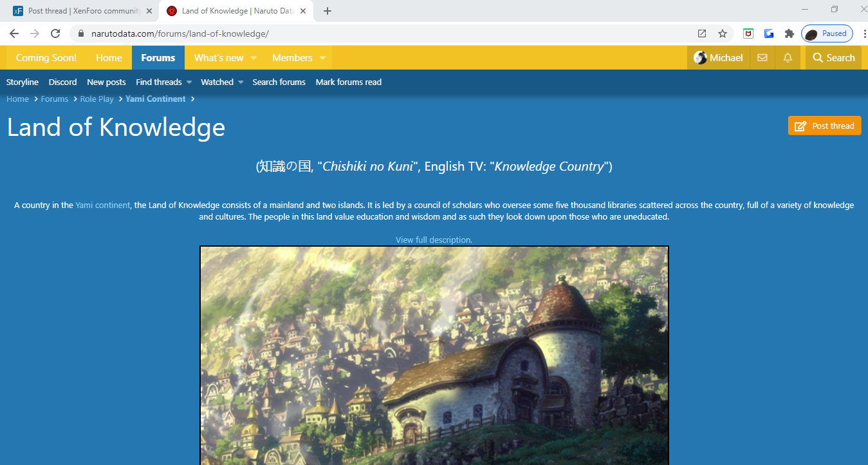Click the browser forward arrow

[35, 33]
